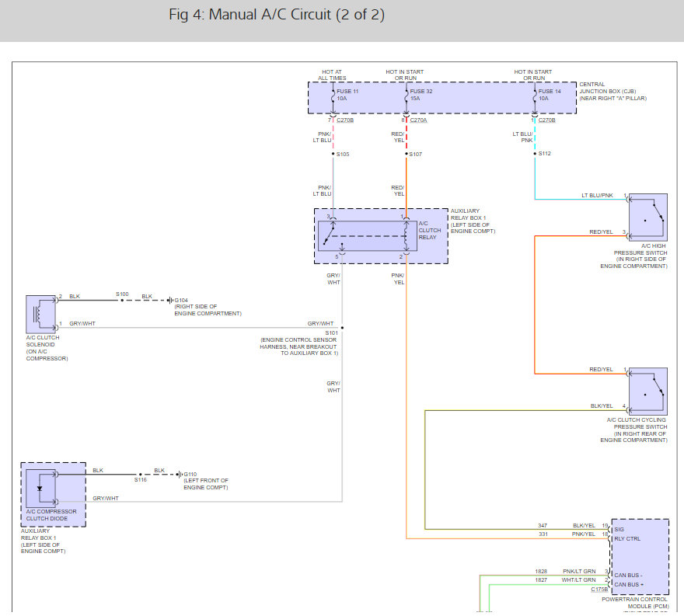
Task: Click the 'A/C HIGH PRESSURE SWITCH' label
Action: [640, 249]
